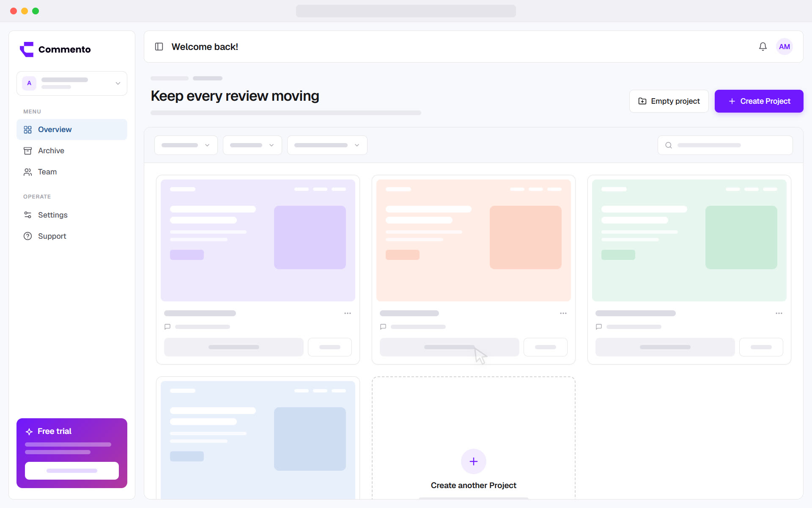The width and height of the screenshot is (812, 508).
Task: Open the Team page
Action: tap(72, 172)
